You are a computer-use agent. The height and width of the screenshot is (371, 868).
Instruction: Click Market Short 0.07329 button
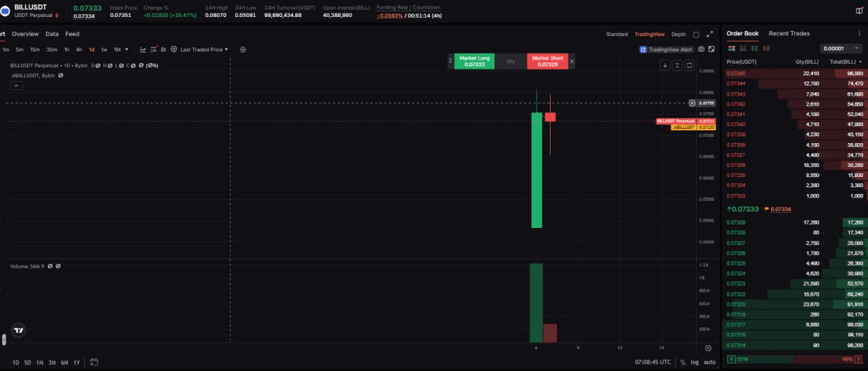click(549, 61)
